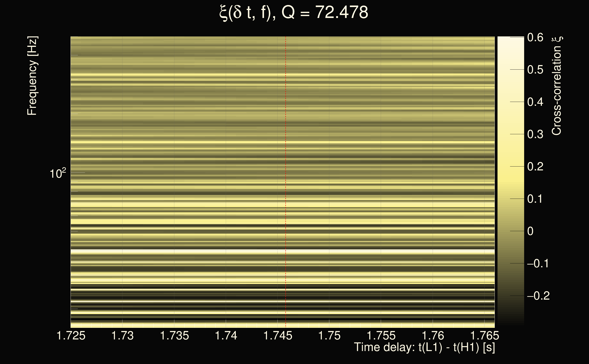Click the 10² frequency tick label
The height and width of the screenshot is (364, 589).
58,173
